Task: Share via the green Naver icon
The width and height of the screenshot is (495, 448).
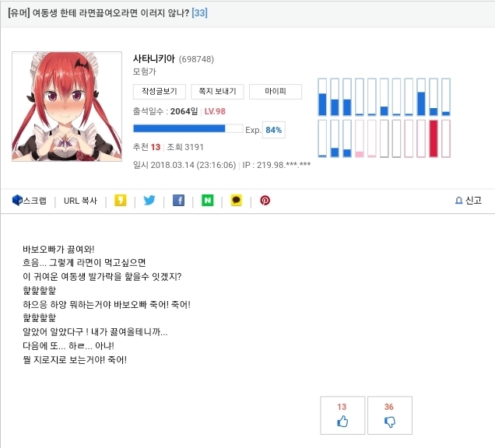Action: 207,201
